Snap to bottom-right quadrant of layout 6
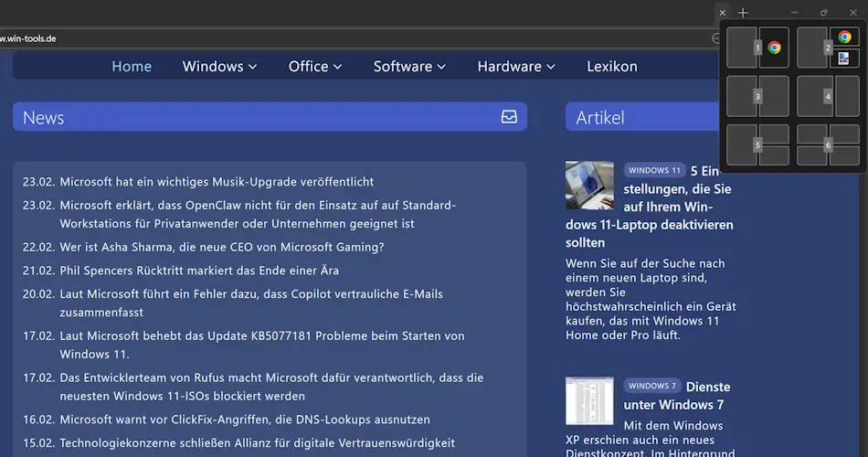 pyautogui.click(x=844, y=155)
